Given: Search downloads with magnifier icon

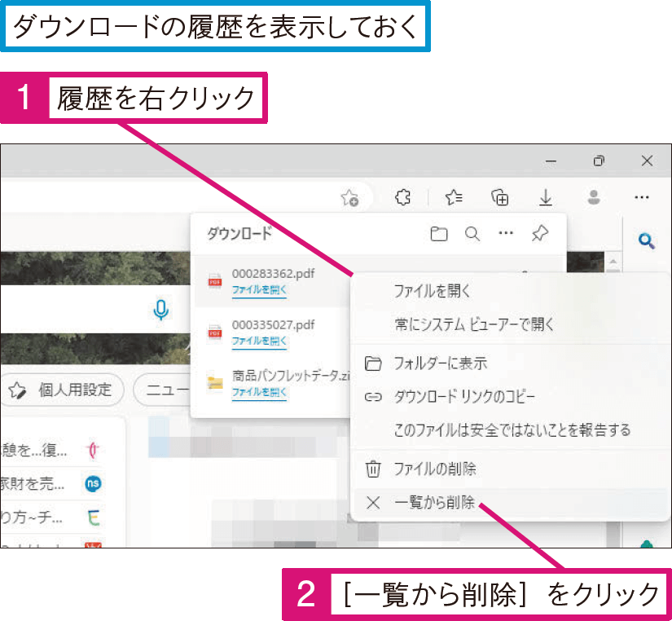Looking at the screenshot, I should tap(472, 234).
